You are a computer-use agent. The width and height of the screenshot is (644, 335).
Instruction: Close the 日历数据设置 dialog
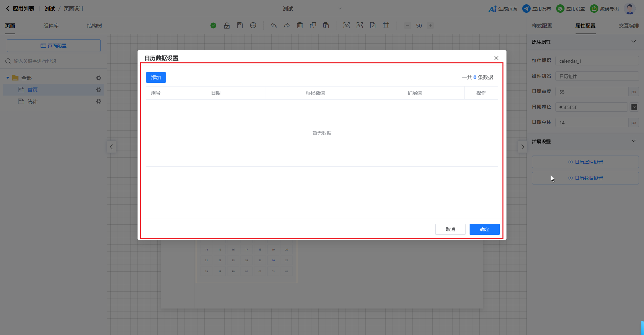click(x=496, y=58)
